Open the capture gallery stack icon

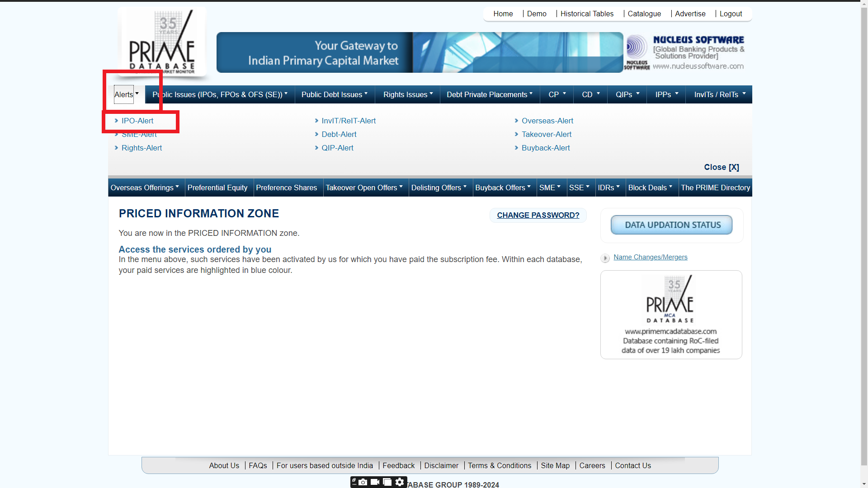(x=387, y=482)
